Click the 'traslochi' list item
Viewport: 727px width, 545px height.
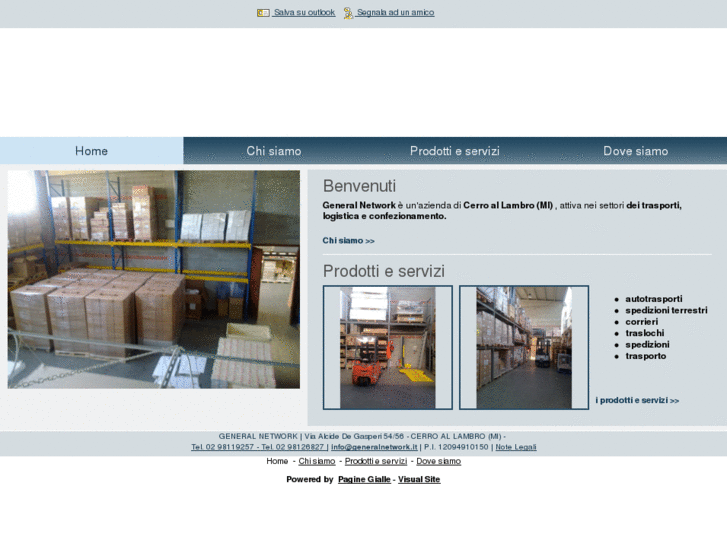tap(645, 333)
